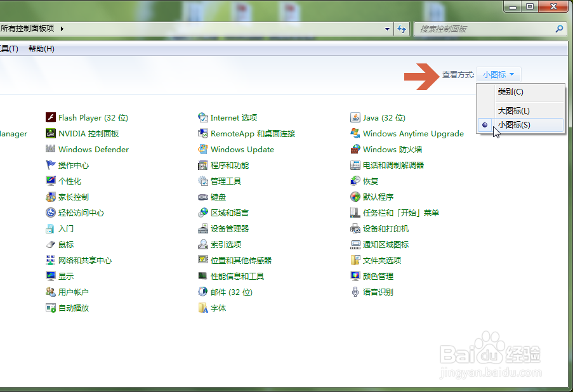Click the 自动播放 icon
Viewport: 573px width, 392px height.
click(x=50, y=308)
